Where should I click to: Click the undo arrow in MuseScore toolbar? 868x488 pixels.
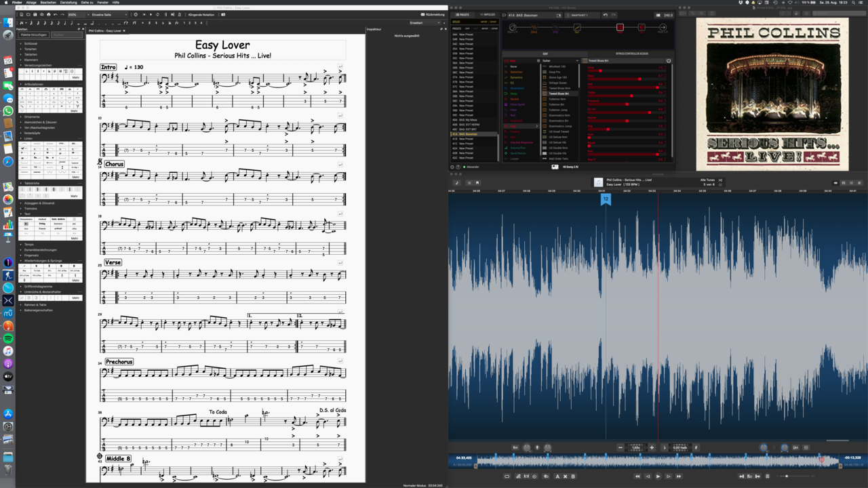tap(56, 14)
